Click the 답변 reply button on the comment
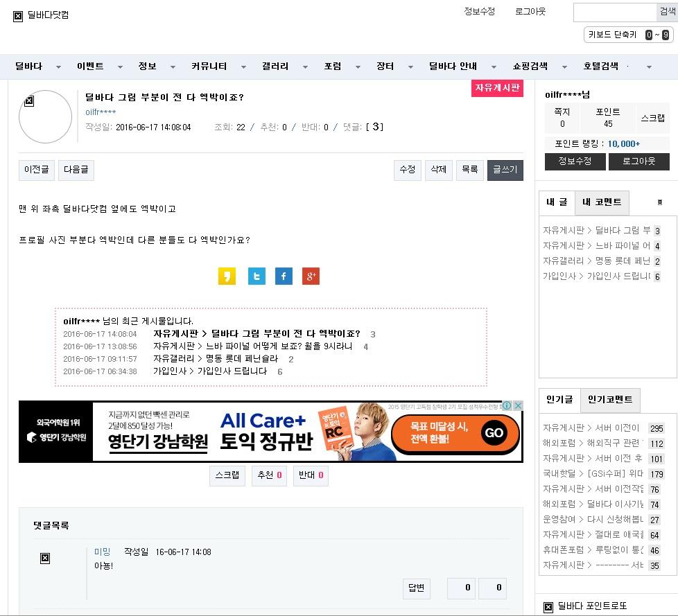 416,588
